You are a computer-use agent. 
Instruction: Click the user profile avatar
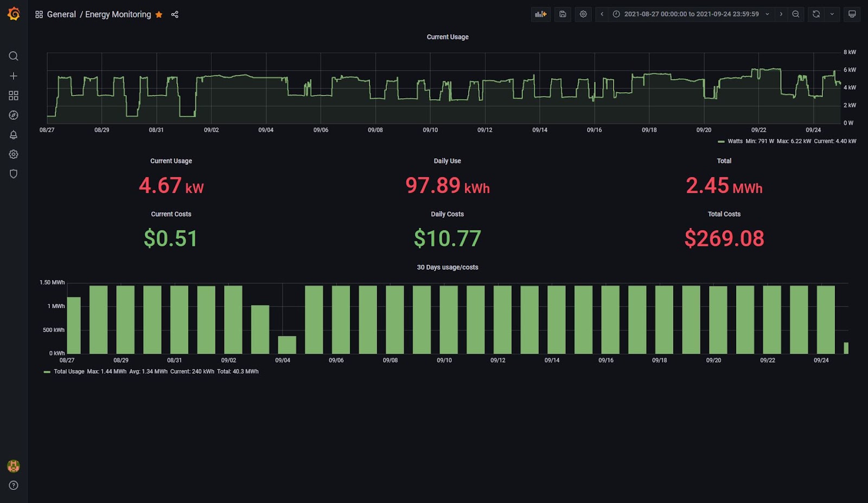(x=14, y=466)
